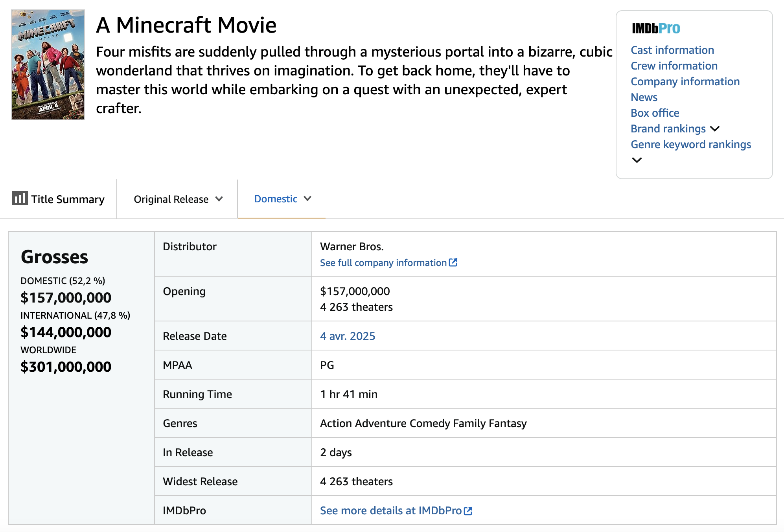Open the News section
The width and height of the screenshot is (784, 532).
point(644,97)
